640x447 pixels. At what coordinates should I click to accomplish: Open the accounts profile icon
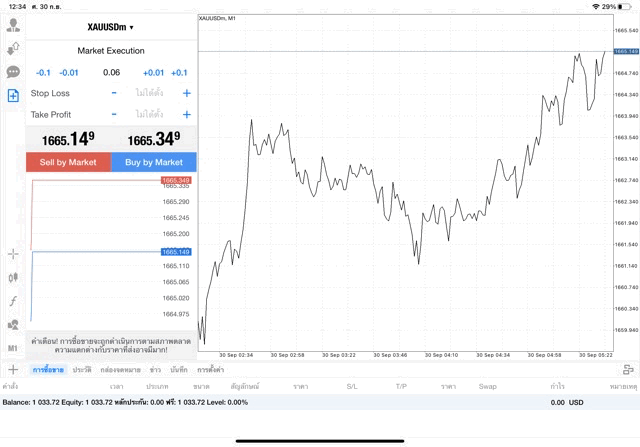13,26
